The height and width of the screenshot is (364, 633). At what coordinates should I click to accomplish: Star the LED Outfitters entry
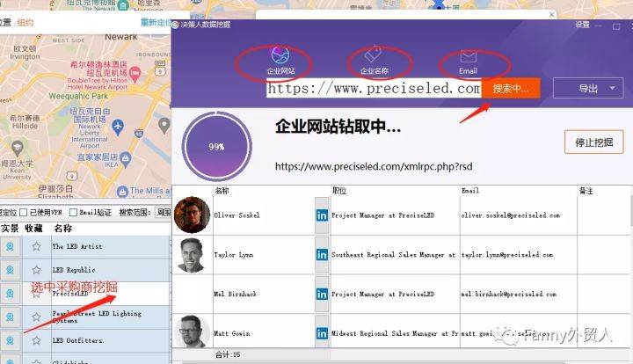36,340
